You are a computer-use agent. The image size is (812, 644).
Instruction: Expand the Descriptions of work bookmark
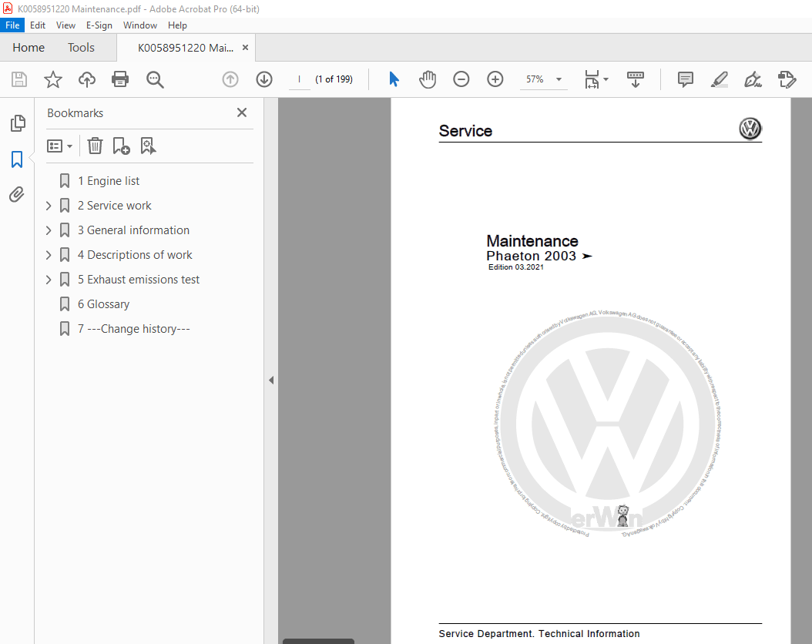48,254
